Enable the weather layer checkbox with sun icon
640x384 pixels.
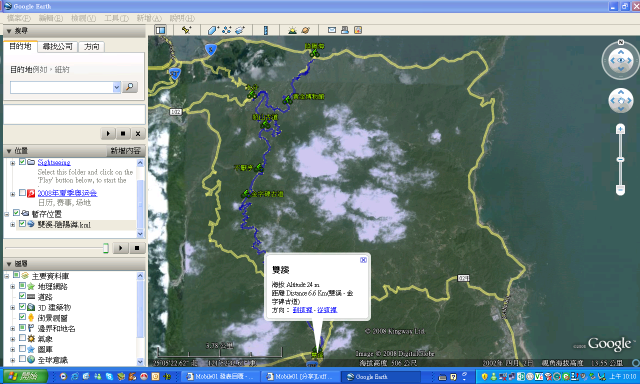[22, 338]
